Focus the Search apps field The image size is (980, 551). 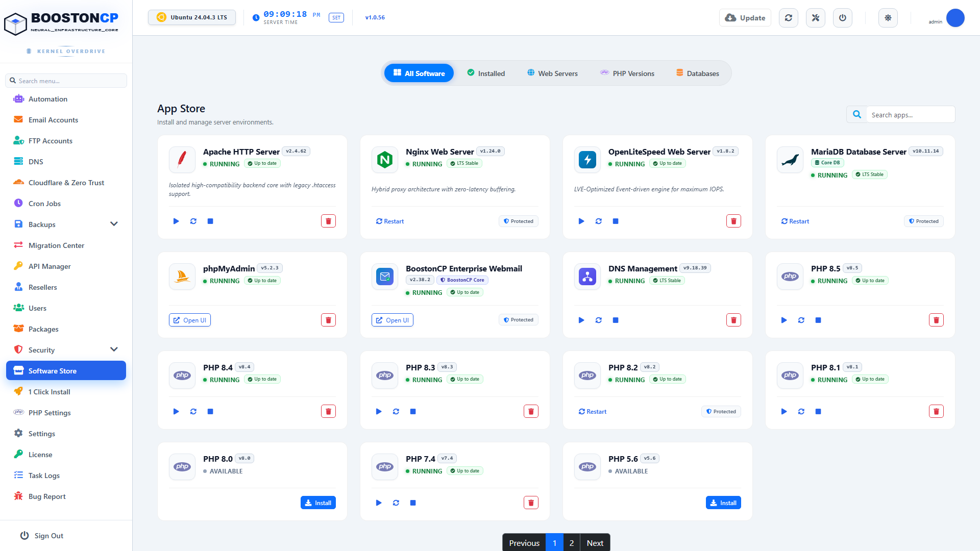[911, 115]
